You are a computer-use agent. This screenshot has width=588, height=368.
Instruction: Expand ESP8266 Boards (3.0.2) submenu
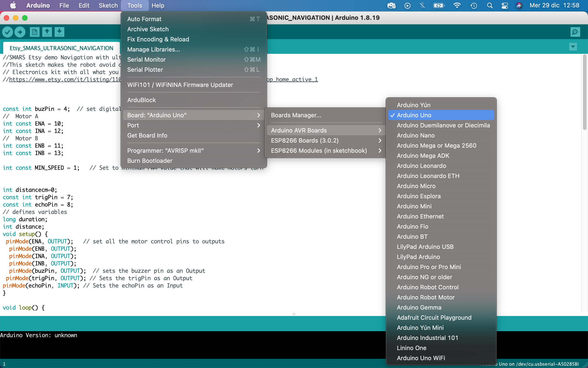click(326, 141)
